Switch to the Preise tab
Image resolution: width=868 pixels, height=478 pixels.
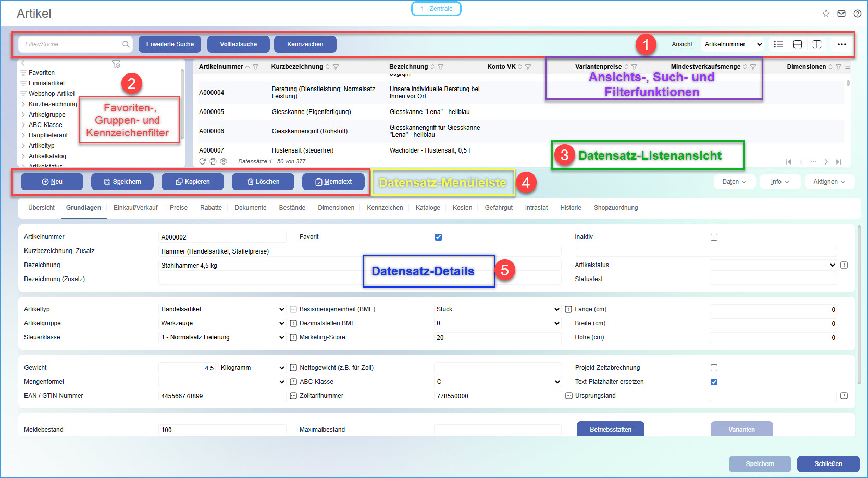(x=178, y=208)
